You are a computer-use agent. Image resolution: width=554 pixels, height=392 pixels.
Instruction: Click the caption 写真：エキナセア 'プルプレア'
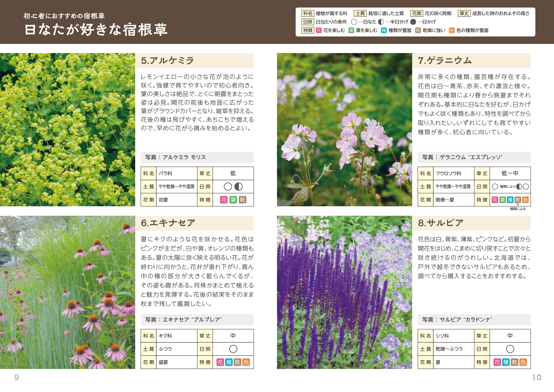pos(184,320)
